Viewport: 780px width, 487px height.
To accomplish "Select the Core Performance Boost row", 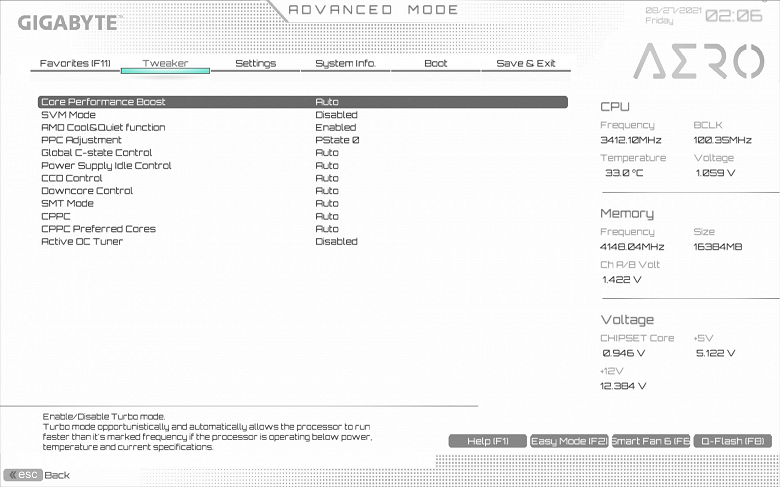I will pyautogui.click(x=302, y=102).
